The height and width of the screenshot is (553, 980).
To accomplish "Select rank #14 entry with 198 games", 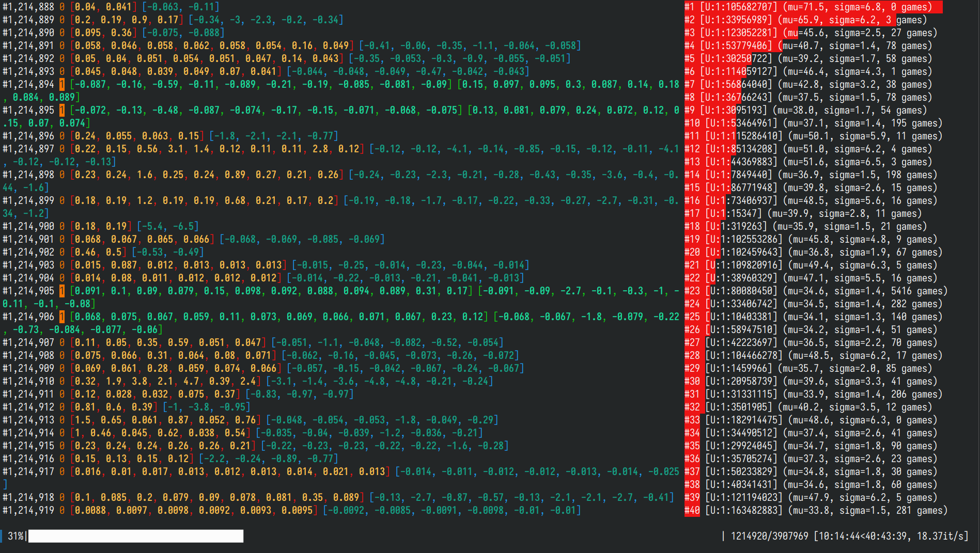I will 814,175.
